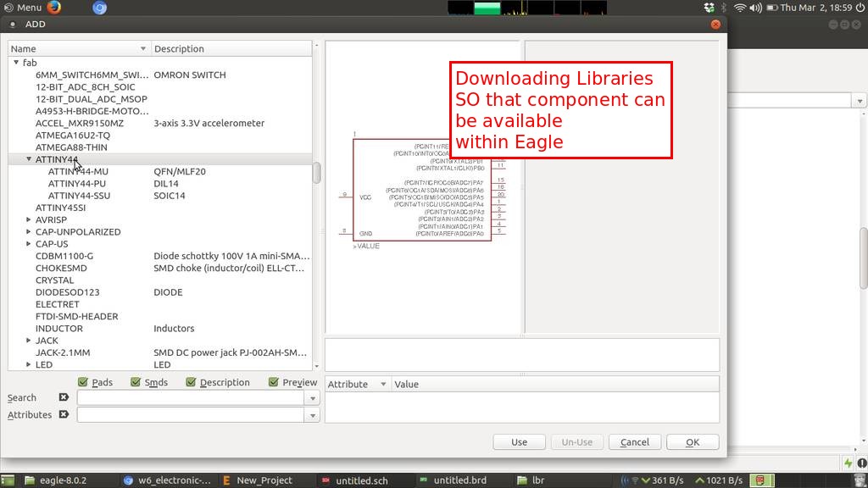This screenshot has width=868, height=488.
Task: Click background window's vertical scrollbar
Action: [863, 258]
